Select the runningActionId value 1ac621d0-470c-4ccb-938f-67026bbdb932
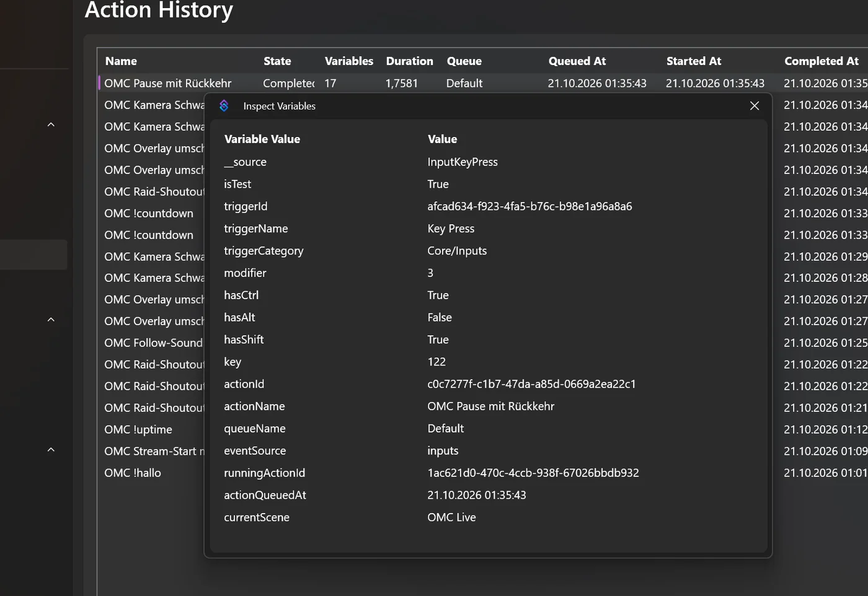The image size is (868, 596). tap(533, 473)
